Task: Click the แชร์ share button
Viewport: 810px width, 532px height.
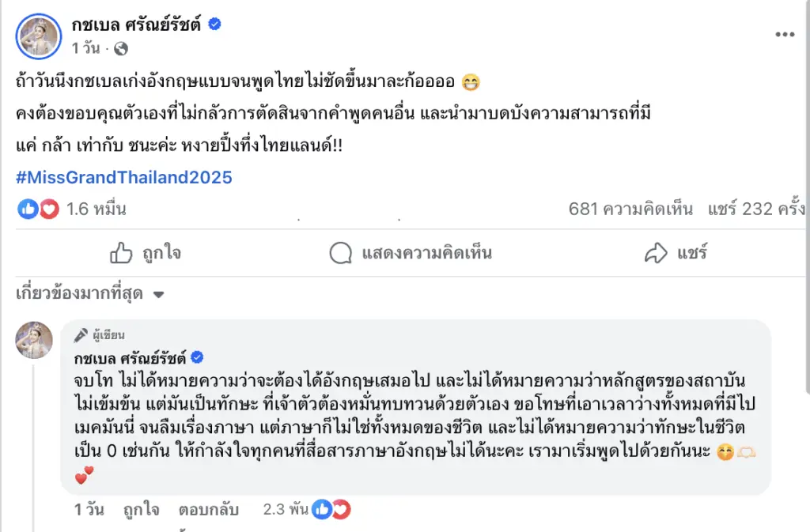Action: click(x=676, y=253)
